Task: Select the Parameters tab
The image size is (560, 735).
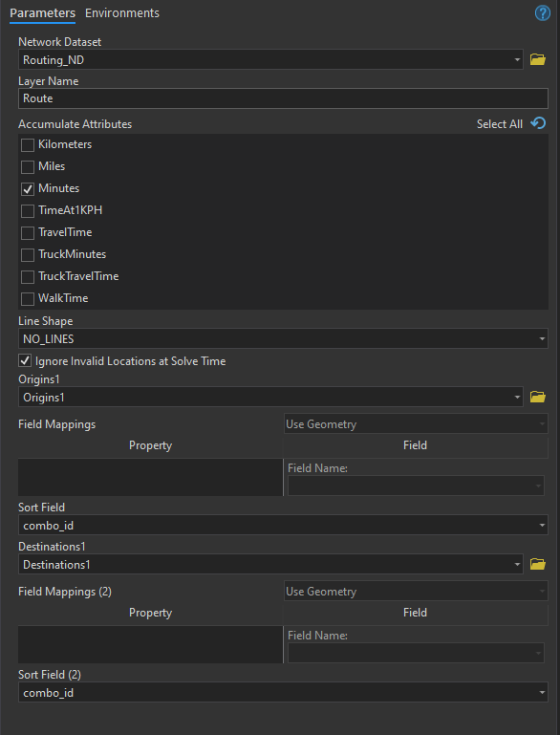Action: tap(42, 13)
